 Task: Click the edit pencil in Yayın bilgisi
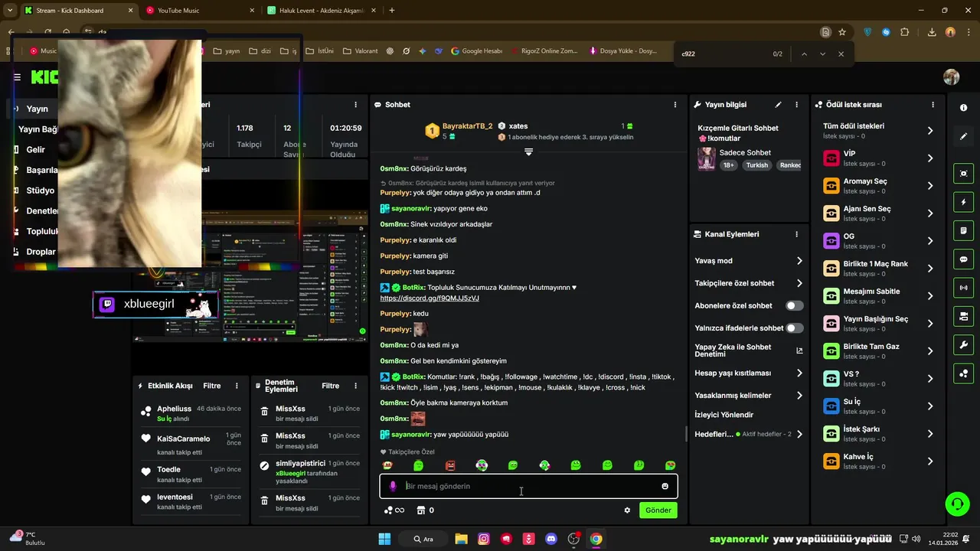779,105
